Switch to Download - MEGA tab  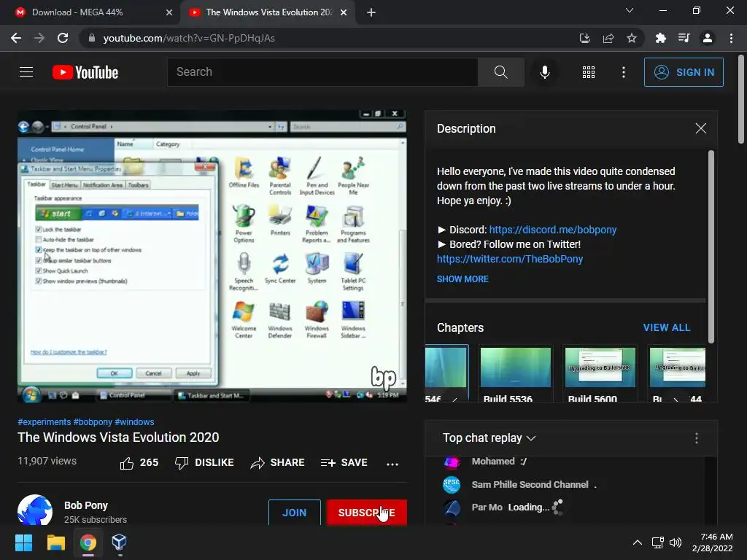[x=77, y=12]
